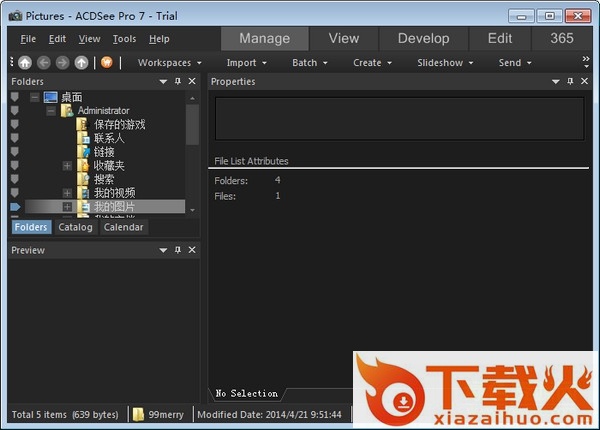Image resolution: width=600 pixels, height=430 pixels.
Task: Pin the Preview panel
Action: pyautogui.click(x=178, y=250)
